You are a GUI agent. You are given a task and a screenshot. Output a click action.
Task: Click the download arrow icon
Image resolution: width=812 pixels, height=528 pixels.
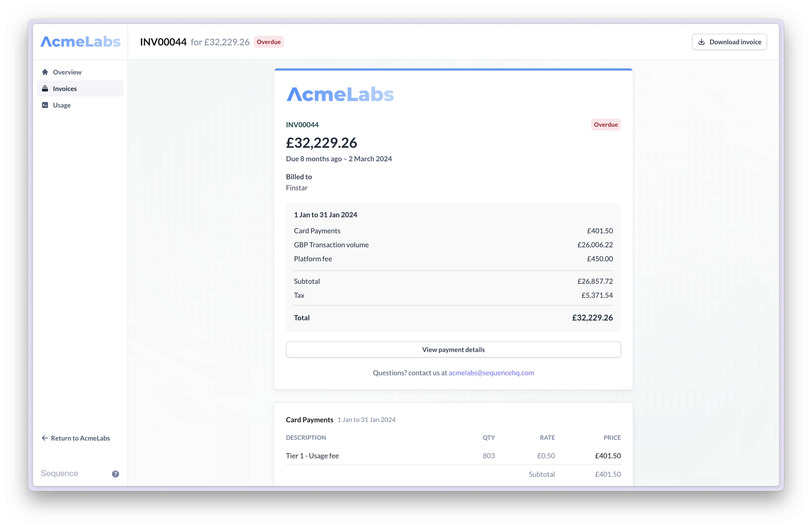pos(701,42)
